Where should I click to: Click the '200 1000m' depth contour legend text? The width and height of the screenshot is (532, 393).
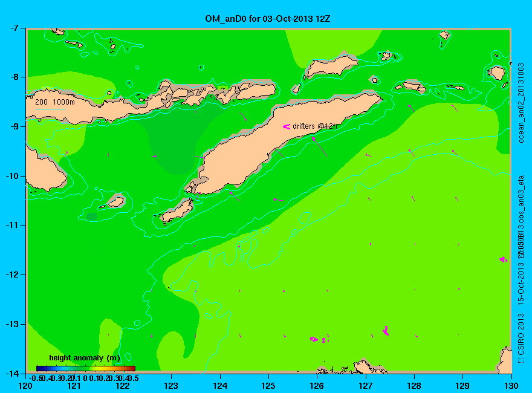[55, 102]
